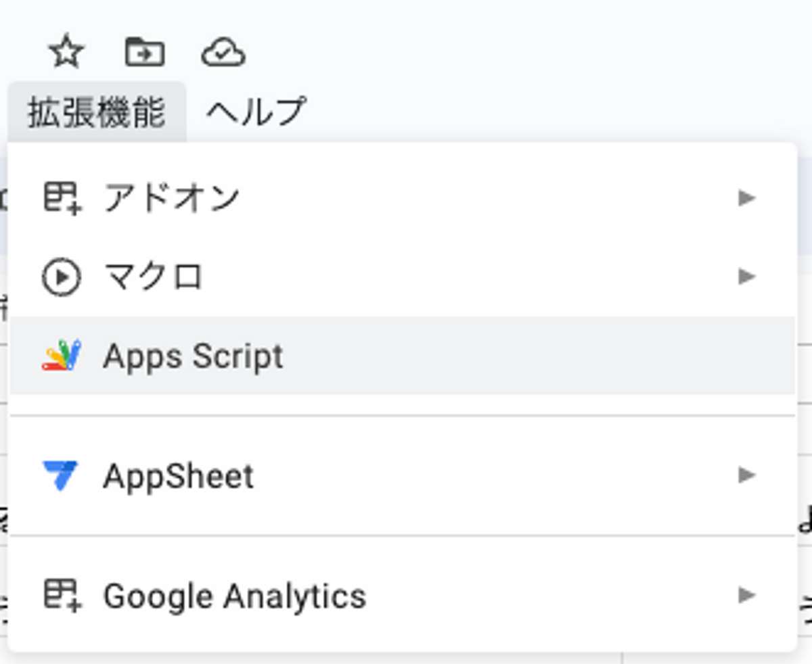Image resolution: width=812 pixels, height=664 pixels.
Task: Open Apps Script from the menu
Action: pos(193,356)
